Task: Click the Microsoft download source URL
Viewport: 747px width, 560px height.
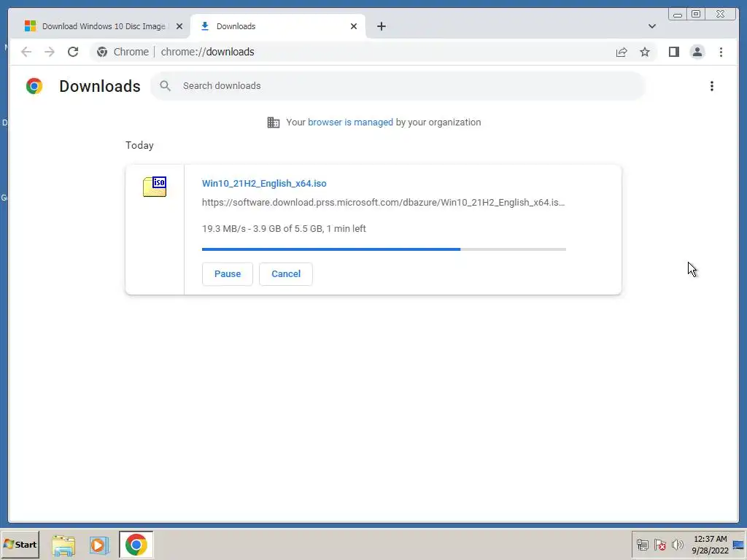Action: (384, 203)
